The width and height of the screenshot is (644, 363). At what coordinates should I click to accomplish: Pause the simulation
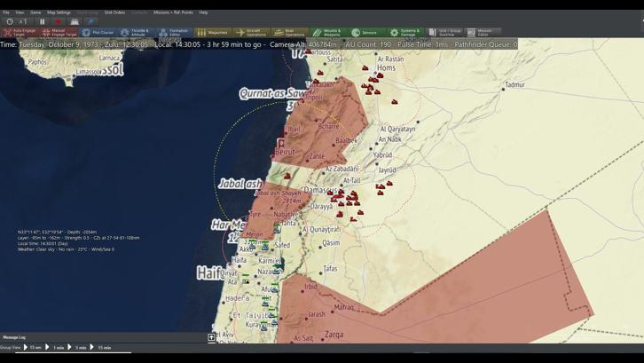(x=42, y=21)
